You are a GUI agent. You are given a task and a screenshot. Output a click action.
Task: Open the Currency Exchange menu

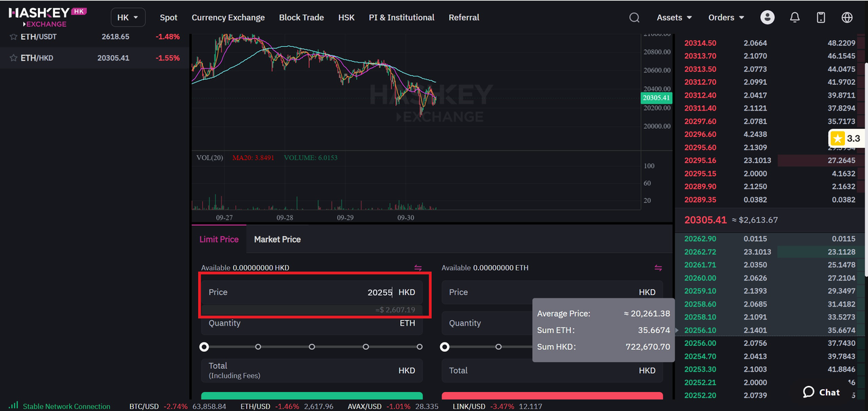[x=228, y=18]
